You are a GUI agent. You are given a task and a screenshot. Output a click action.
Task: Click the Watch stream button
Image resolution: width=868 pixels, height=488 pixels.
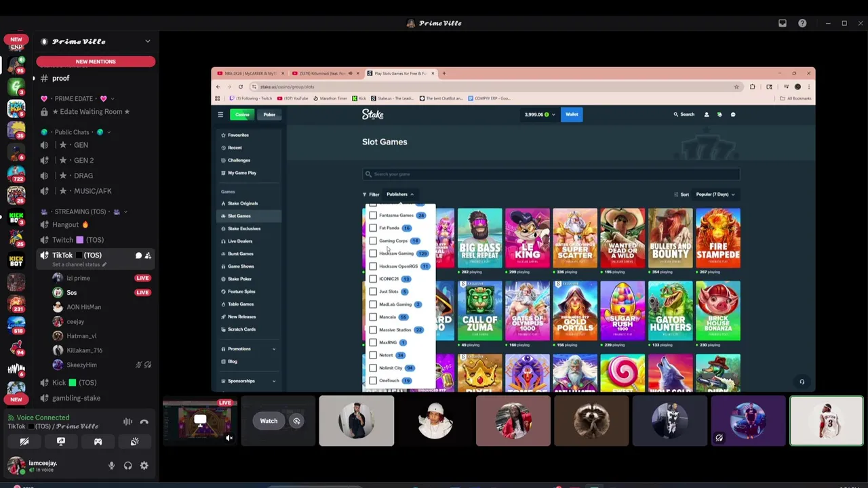coord(269,421)
